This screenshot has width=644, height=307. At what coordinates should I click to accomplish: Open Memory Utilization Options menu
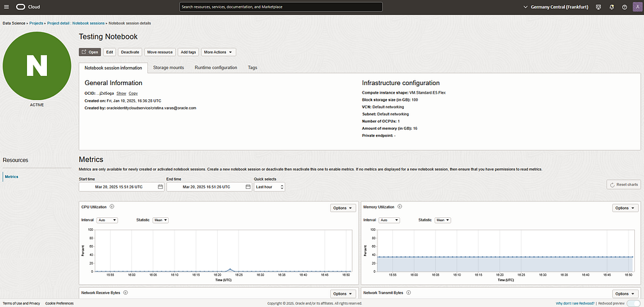pos(625,208)
